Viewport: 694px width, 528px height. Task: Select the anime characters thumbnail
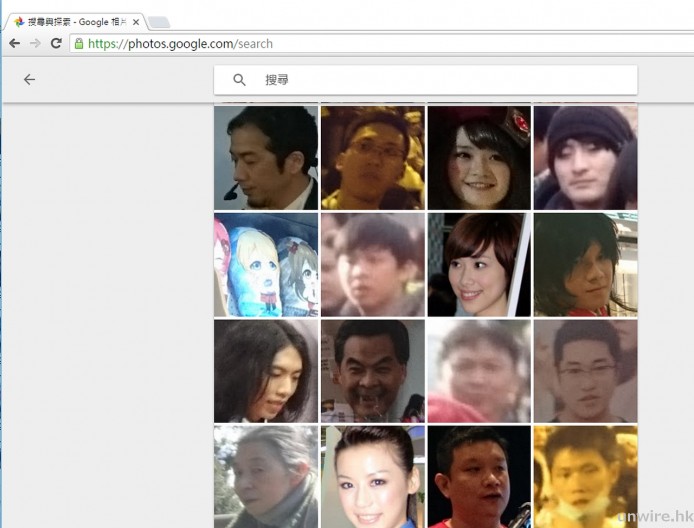coord(265,265)
